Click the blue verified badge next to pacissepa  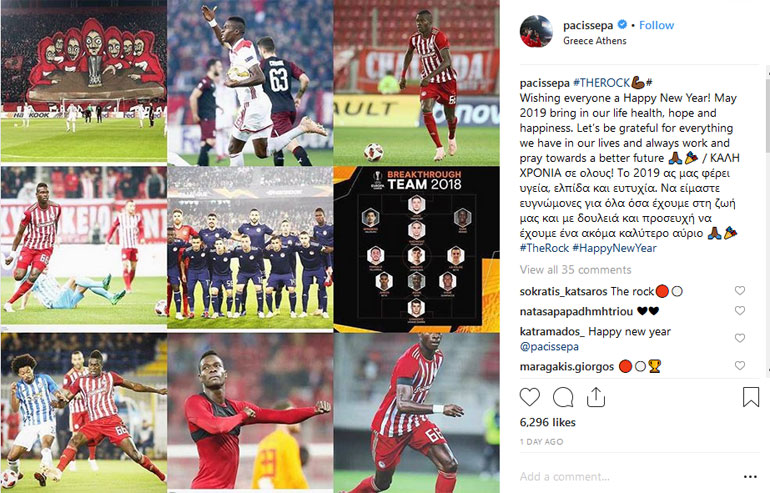[622, 25]
